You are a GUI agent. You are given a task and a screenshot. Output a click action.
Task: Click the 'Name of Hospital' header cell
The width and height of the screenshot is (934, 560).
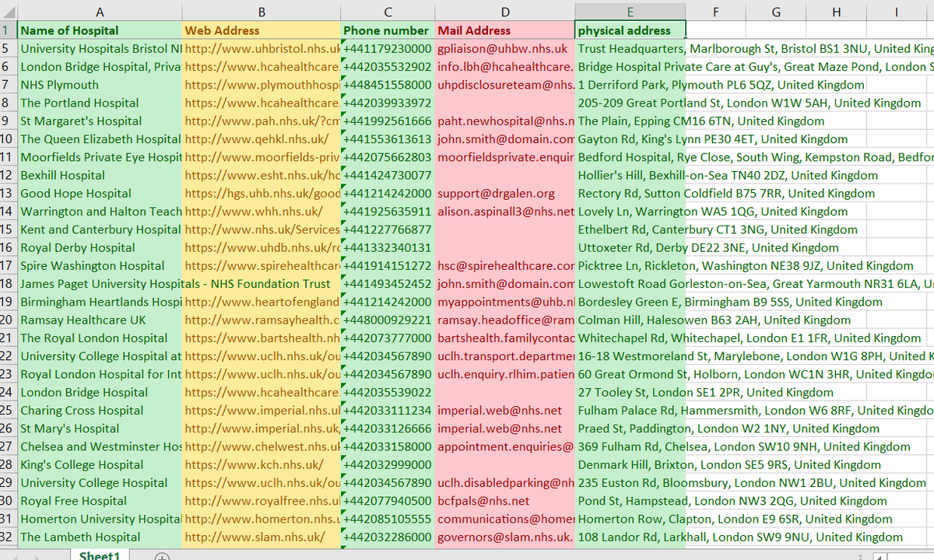[x=99, y=30]
